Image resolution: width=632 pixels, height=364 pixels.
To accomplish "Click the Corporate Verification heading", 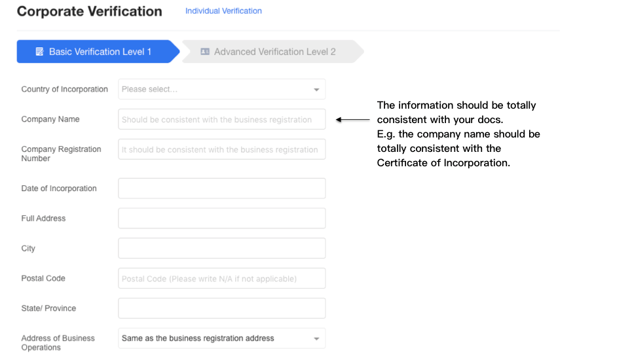I will point(90,11).
